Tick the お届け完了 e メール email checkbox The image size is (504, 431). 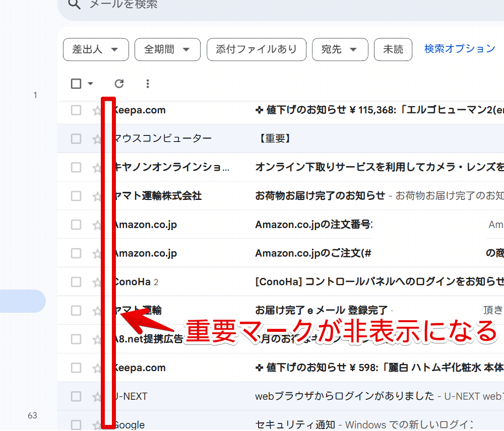click(x=76, y=311)
